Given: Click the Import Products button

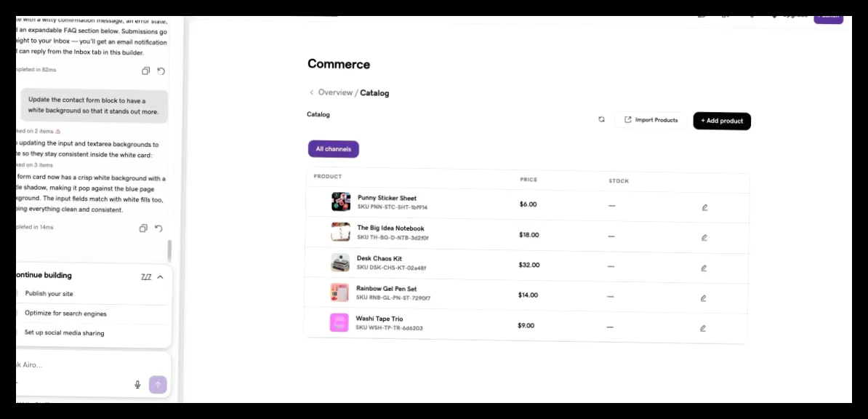Looking at the screenshot, I should click(x=651, y=120).
